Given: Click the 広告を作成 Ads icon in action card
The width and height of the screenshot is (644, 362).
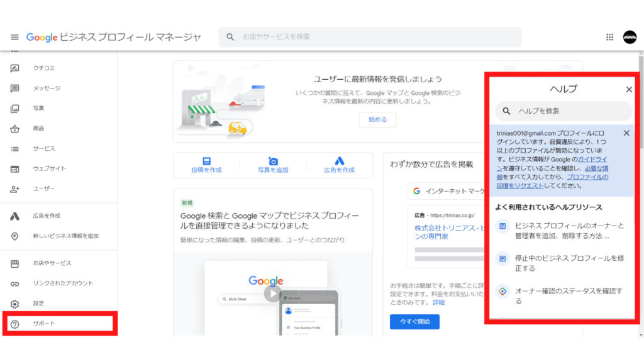Looking at the screenshot, I should point(339,161).
